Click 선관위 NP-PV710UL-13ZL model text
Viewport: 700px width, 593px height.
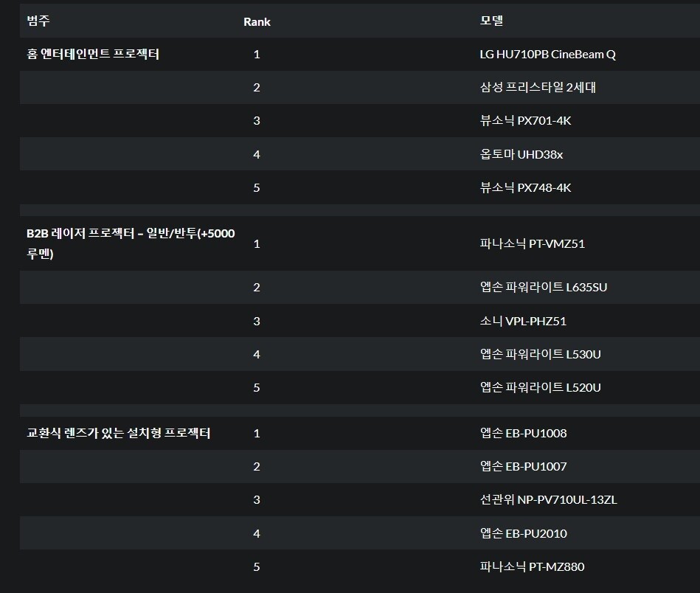[x=548, y=499]
